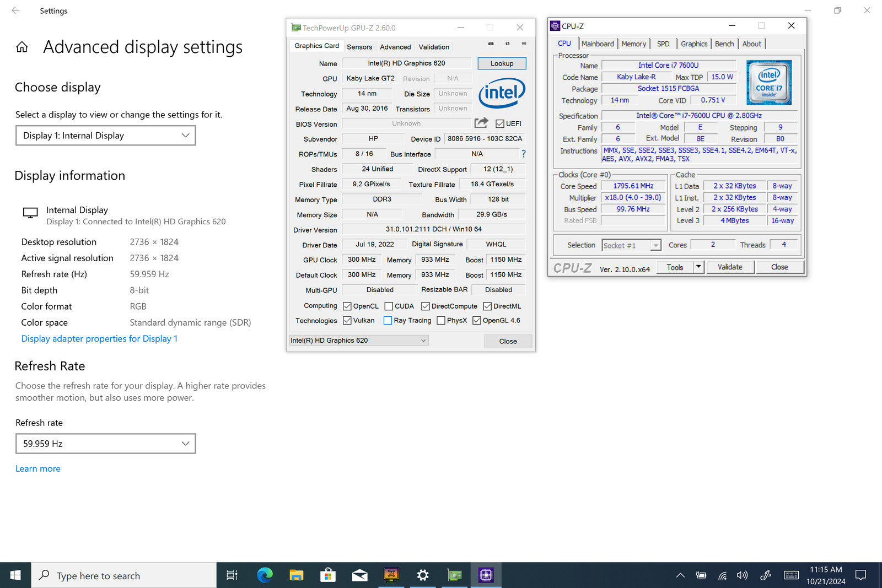Click the Intel Core i7 badge in CPU-Z
This screenshot has height=588, width=882.
click(768, 82)
